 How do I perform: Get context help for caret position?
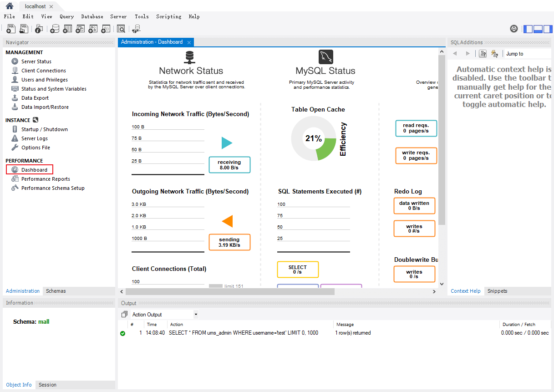483,54
